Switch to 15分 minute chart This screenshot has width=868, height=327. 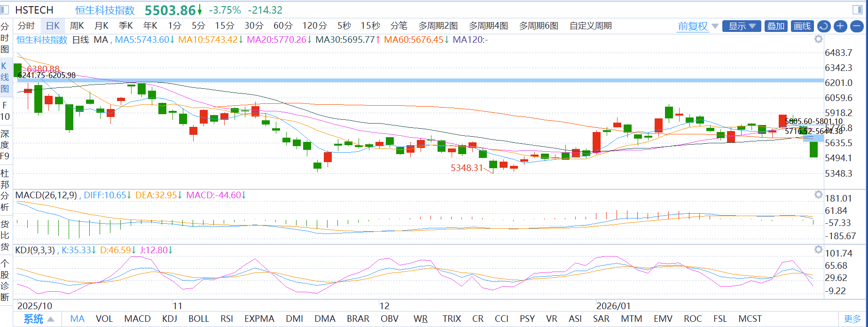pos(225,26)
